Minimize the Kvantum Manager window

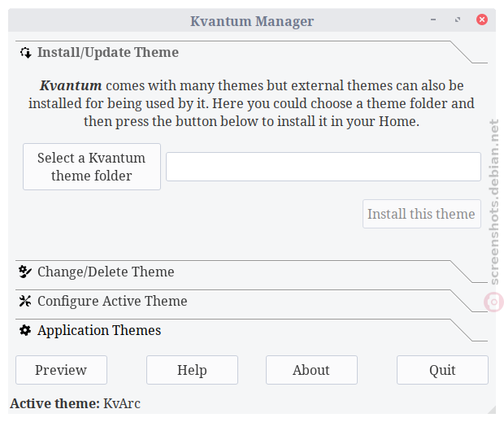[433, 20]
